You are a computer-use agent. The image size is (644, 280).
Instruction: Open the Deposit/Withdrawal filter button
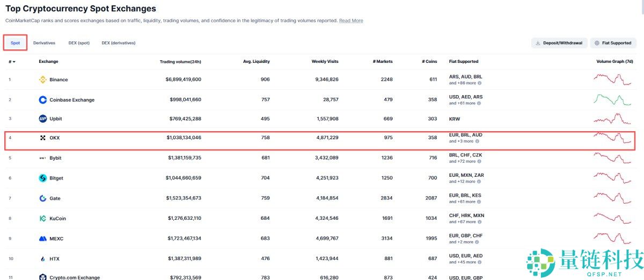(x=559, y=43)
